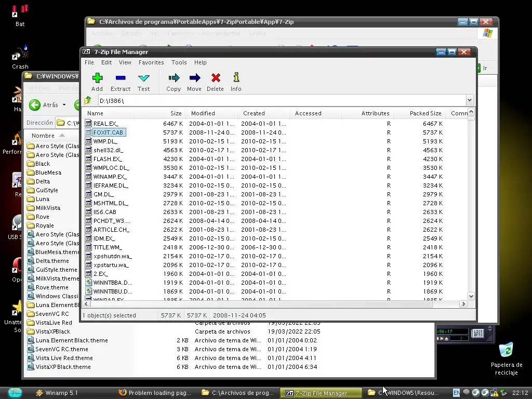Select the WINNTBBA.D... file icon
Screen dimensions: 532x399
pos(88,282)
